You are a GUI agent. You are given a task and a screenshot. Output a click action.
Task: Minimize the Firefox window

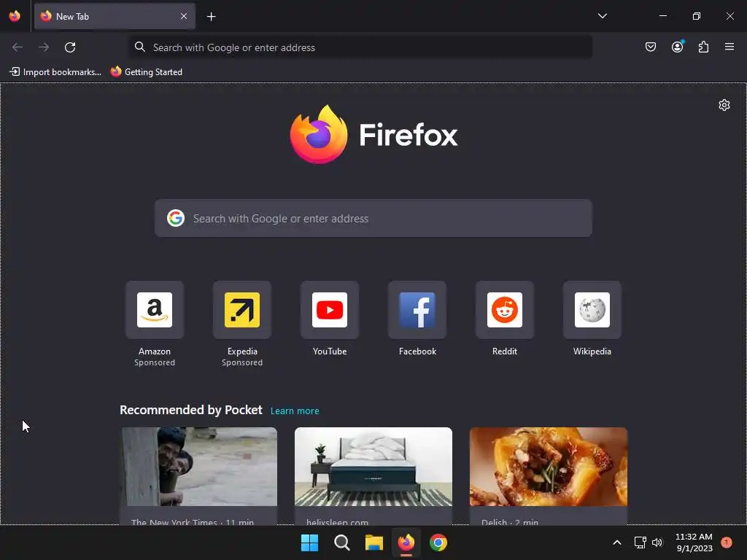tap(662, 16)
